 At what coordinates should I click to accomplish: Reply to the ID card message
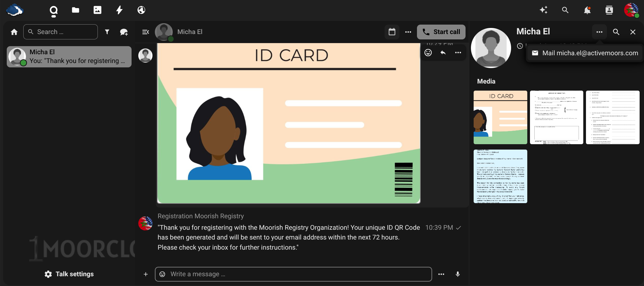(443, 53)
